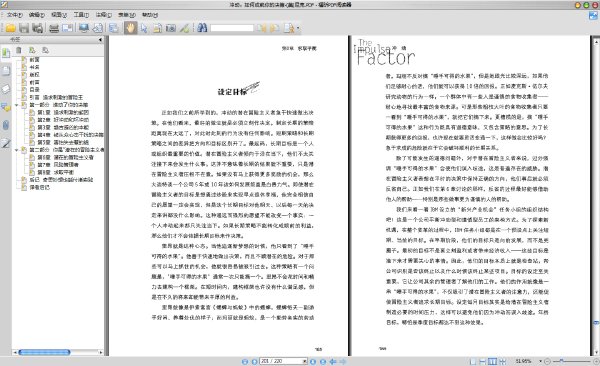Go to next page button
This screenshot has height=366, width=600.
[x=313, y=361]
